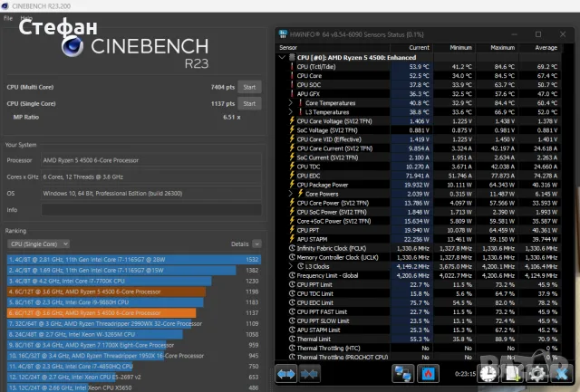Expand the L3 Clocks row

[291, 266]
